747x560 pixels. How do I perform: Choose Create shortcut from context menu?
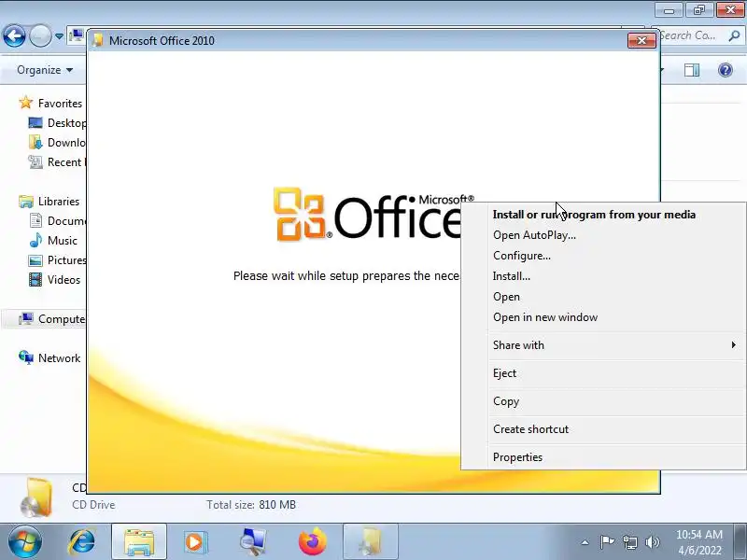(530, 429)
